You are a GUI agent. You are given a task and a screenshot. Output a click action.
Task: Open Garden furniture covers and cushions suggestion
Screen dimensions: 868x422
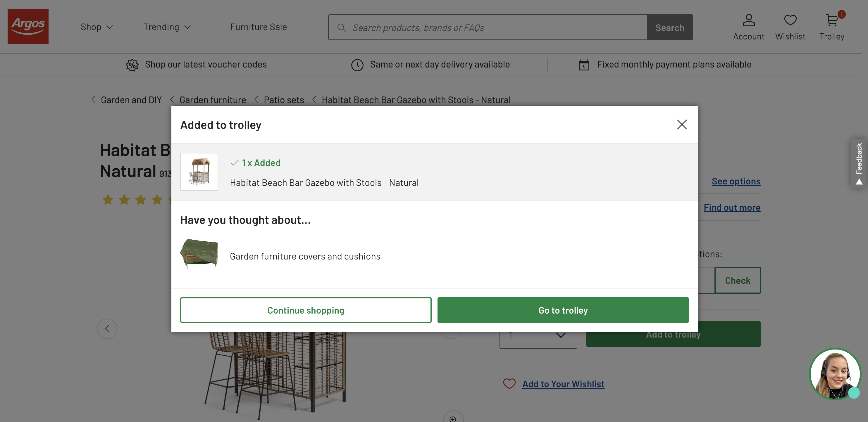(305, 256)
